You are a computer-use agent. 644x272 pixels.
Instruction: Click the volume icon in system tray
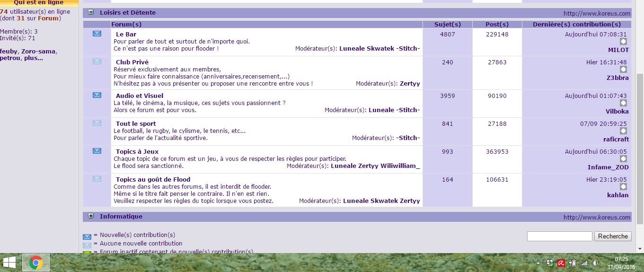point(595,263)
